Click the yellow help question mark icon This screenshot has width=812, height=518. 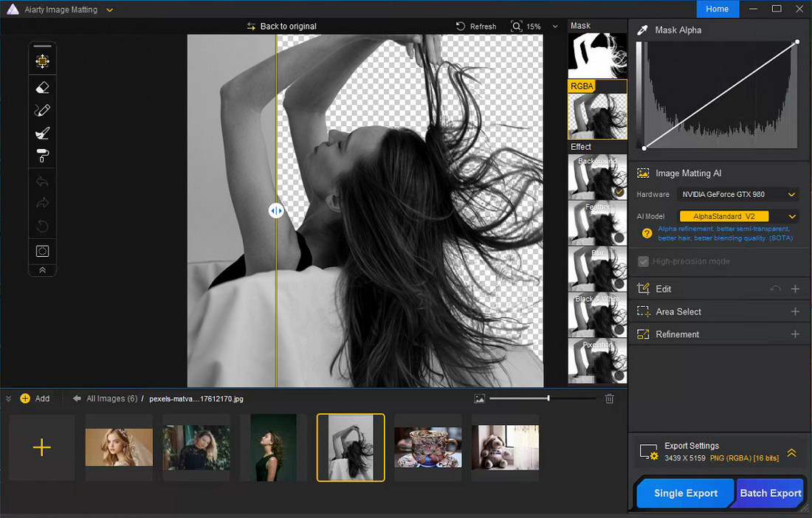[647, 233]
